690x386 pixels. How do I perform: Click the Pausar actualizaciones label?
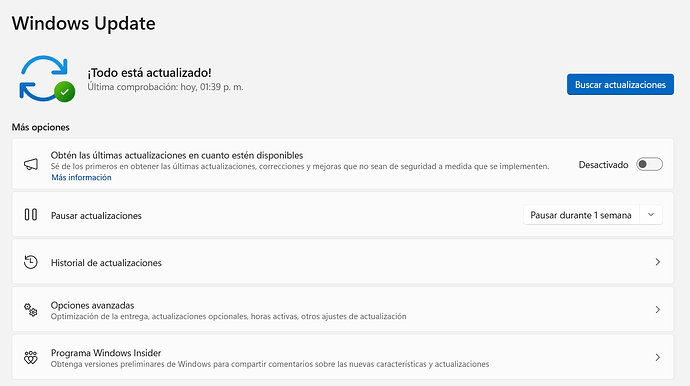point(96,216)
